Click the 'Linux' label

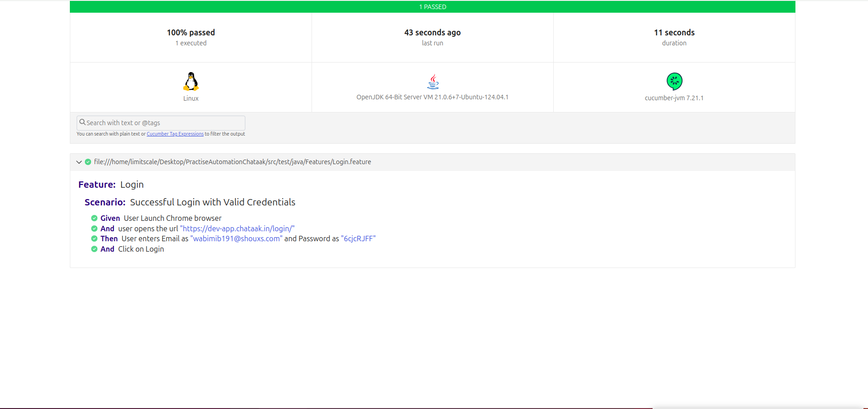191,98
